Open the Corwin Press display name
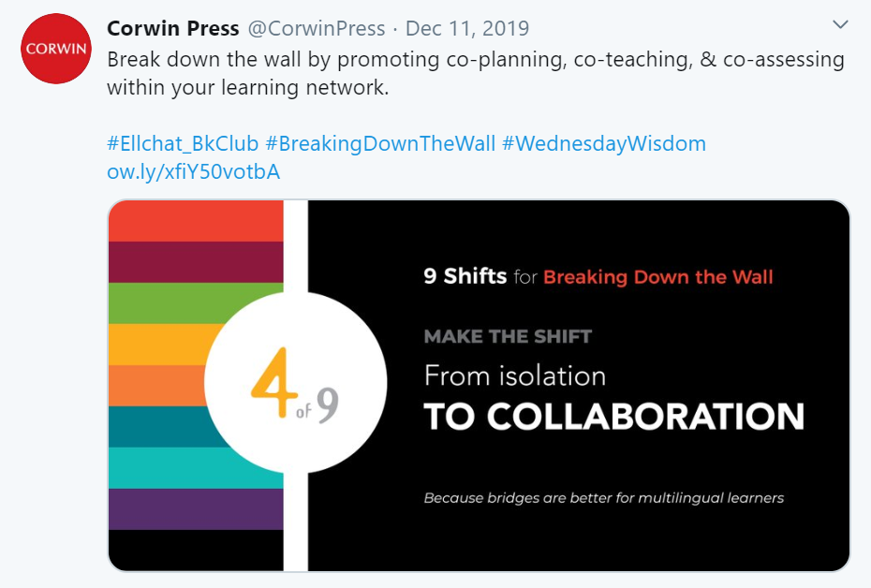This screenshot has width=871, height=588. (172, 28)
